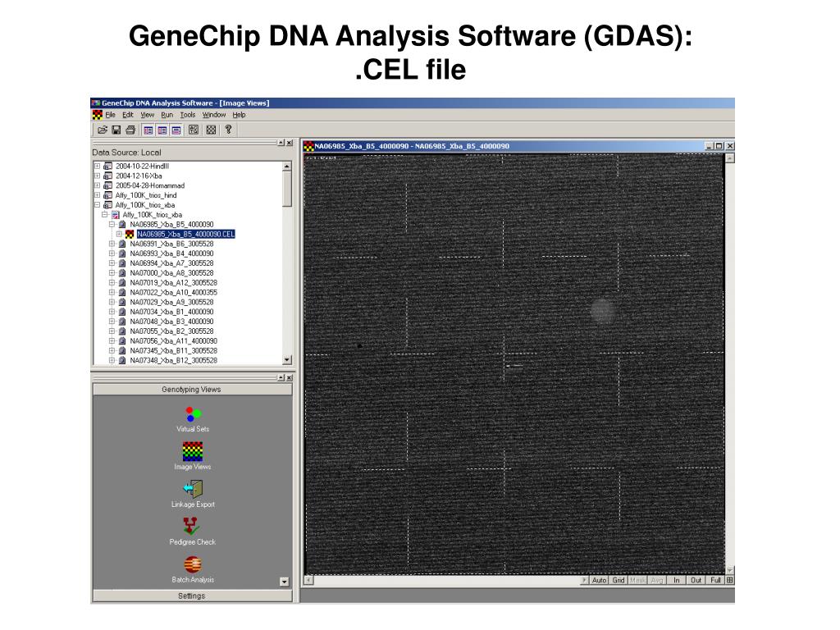The height and width of the screenshot is (630, 840).
Task: Expand the NA06993_Xba_B4_4000090 node
Action: tap(112, 253)
